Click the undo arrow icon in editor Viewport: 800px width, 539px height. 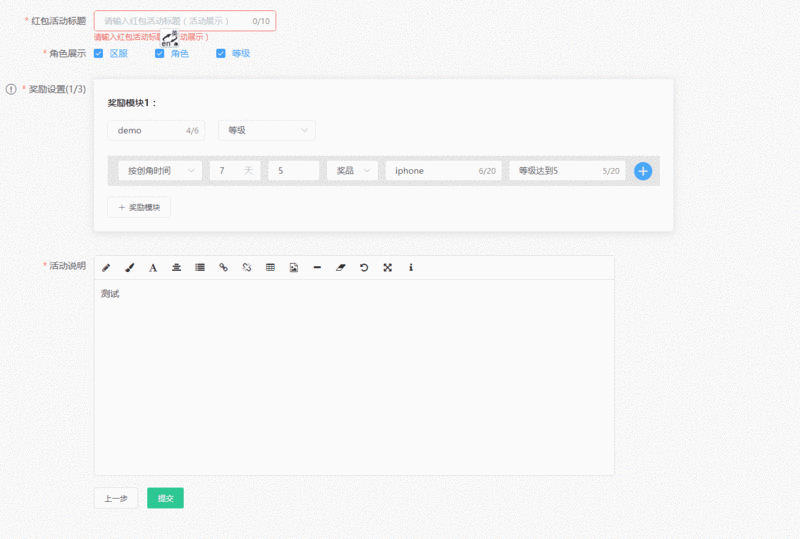click(x=364, y=267)
